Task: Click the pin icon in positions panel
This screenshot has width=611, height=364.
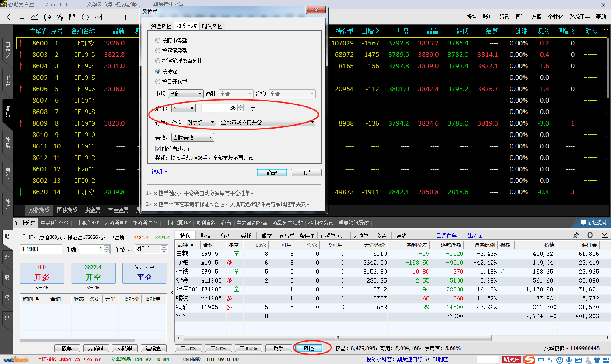Action: pos(576,235)
